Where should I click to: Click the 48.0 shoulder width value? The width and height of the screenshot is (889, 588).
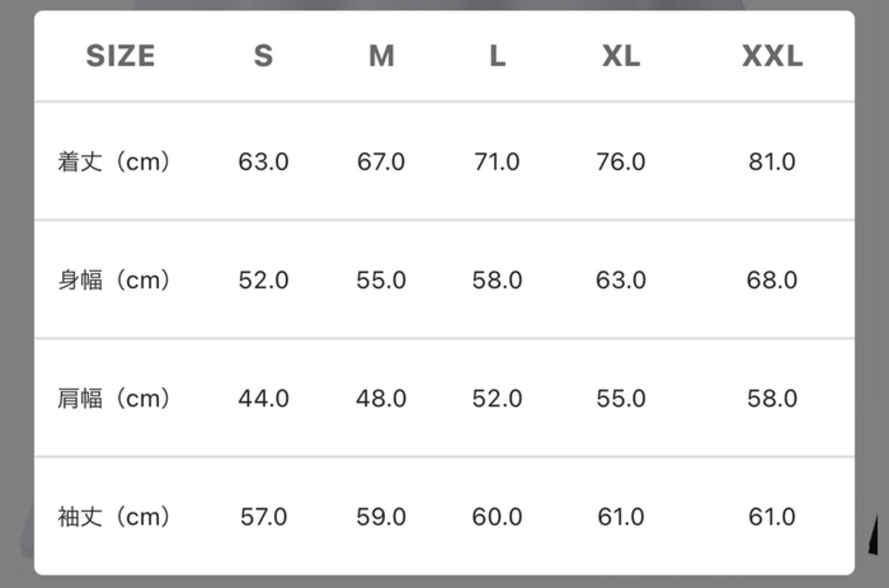tap(381, 398)
